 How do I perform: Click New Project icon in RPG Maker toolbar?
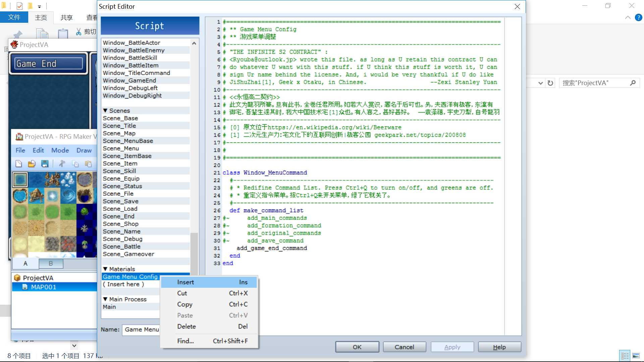pos(19,164)
